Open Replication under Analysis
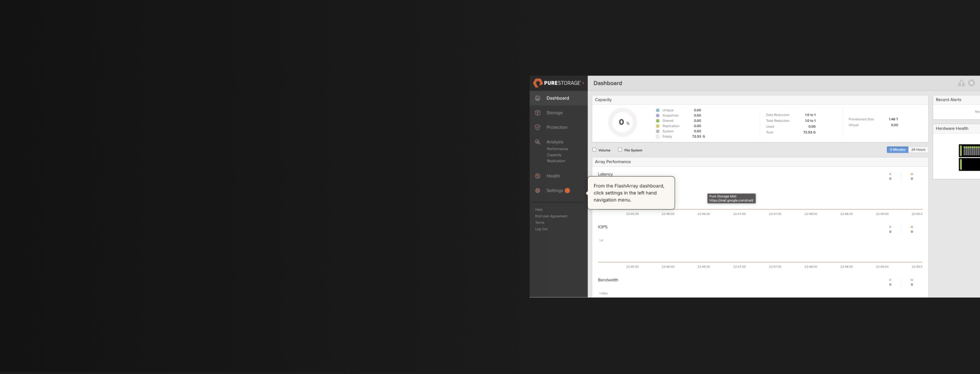Viewport: 980px width, 374px height. pyautogui.click(x=556, y=161)
